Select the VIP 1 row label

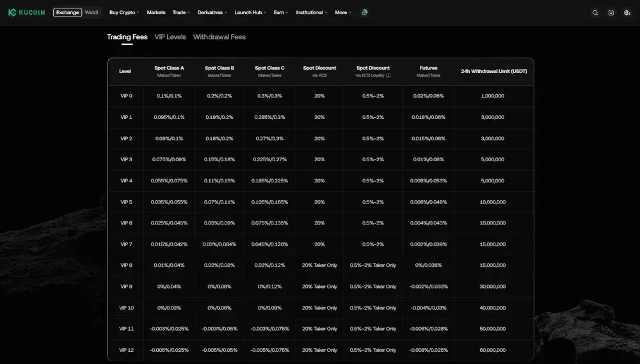[x=126, y=117]
